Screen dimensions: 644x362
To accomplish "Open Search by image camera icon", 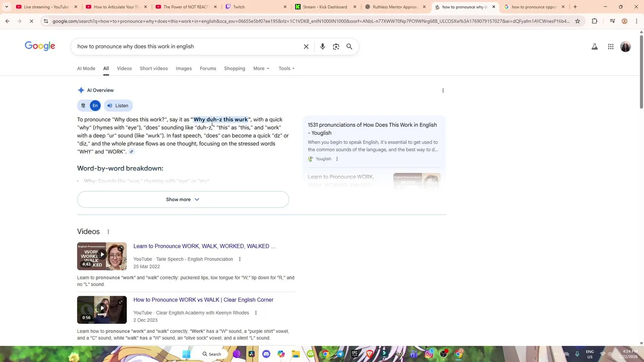I will (336, 47).
